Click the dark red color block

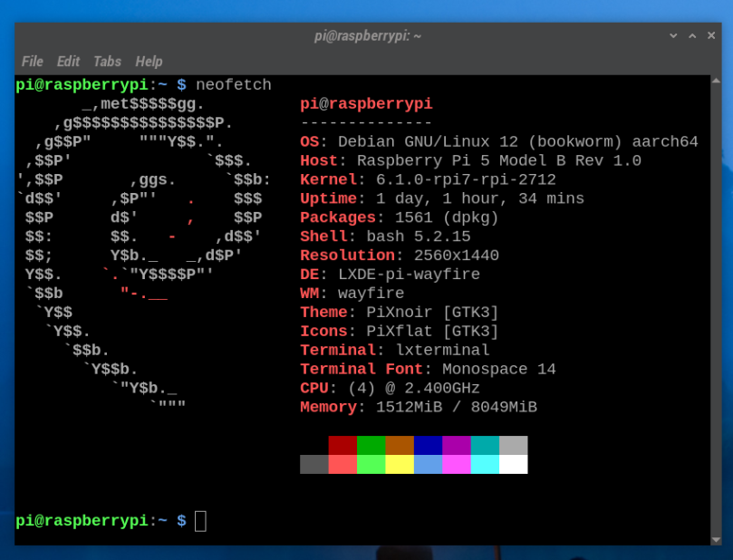point(342,446)
